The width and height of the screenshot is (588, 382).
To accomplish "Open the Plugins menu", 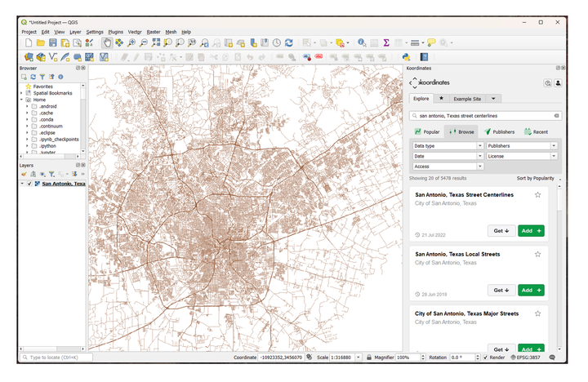I will [115, 32].
